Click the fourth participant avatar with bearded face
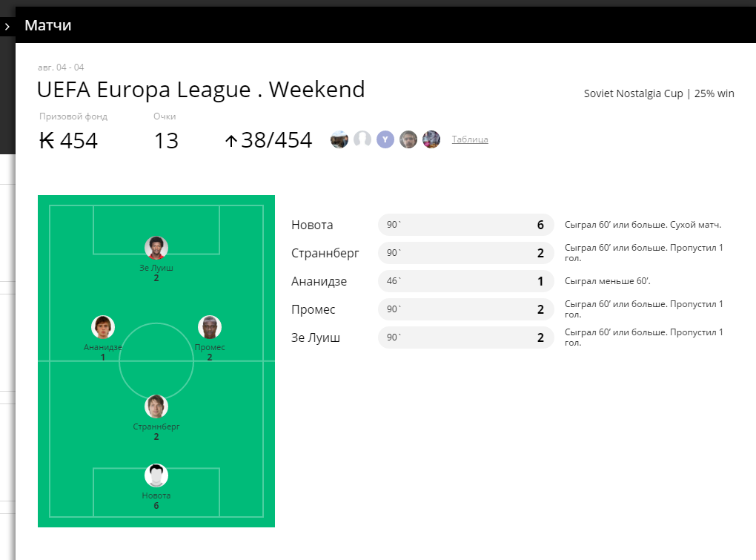This screenshot has height=560, width=756. point(408,139)
